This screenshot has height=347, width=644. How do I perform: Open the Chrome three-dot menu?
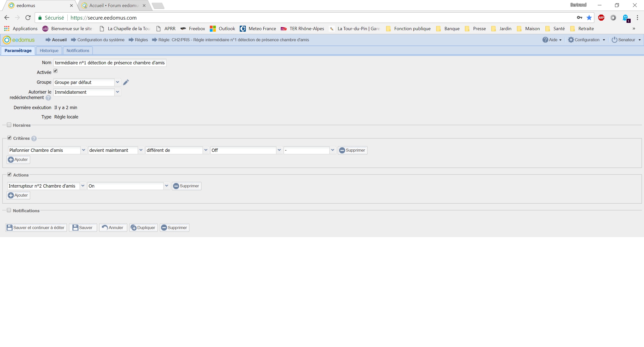(x=637, y=18)
